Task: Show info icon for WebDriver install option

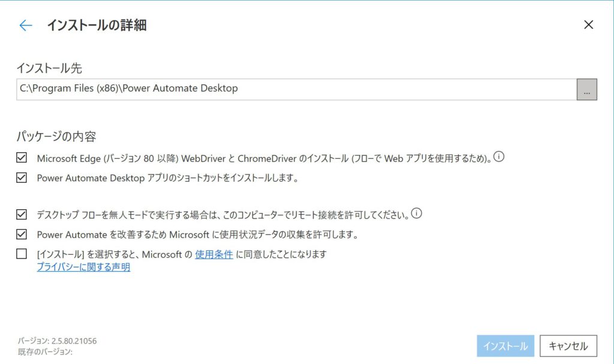Action: tap(498, 157)
